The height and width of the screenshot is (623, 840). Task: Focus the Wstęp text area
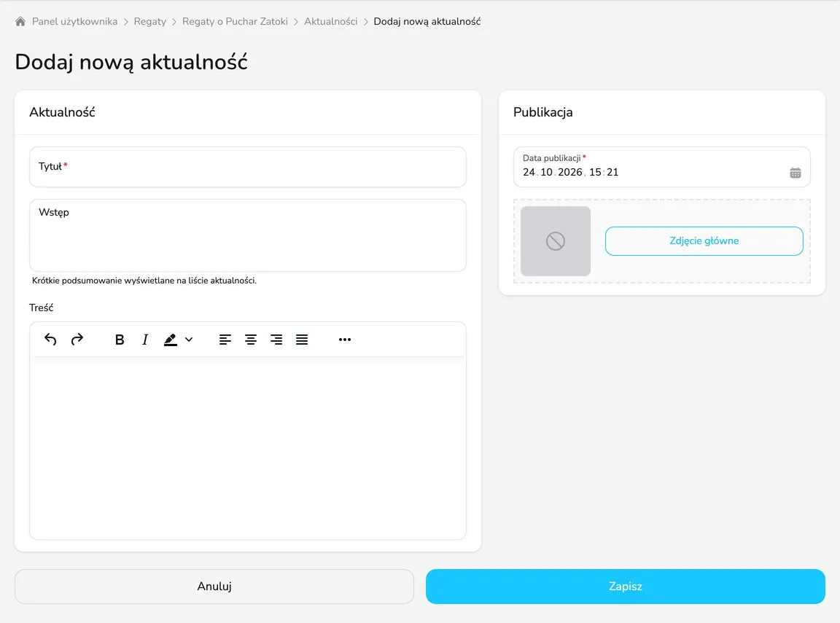pos(247,235)
